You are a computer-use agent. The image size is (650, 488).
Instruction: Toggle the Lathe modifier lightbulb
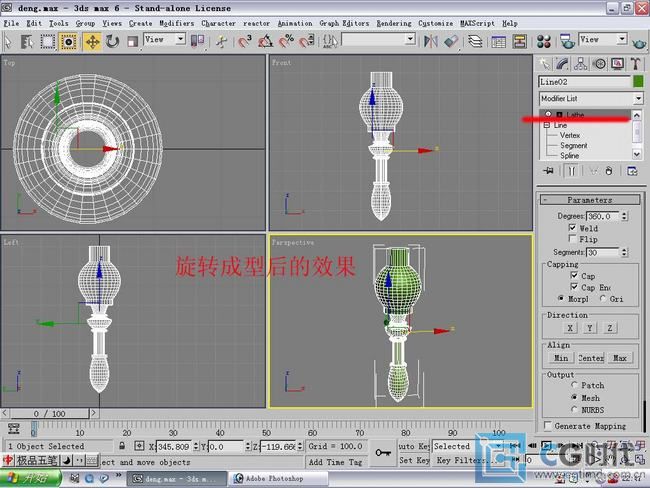(x=548, y=114)
